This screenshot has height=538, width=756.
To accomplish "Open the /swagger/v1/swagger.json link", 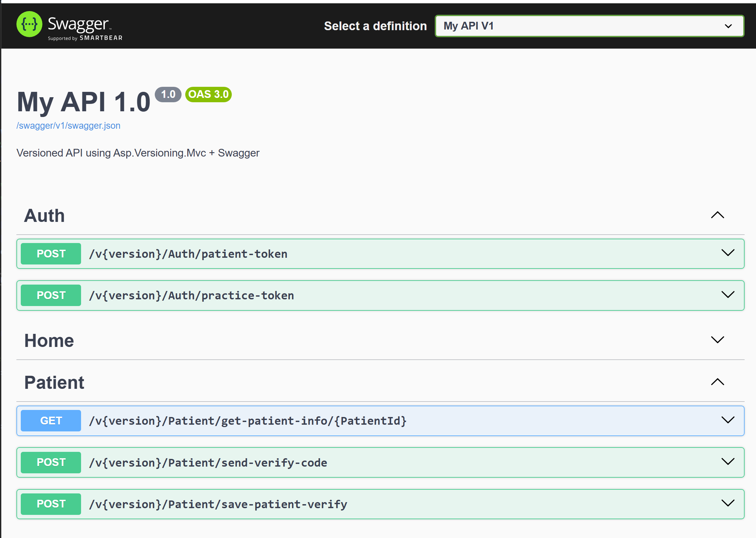I will tap(68, 126).
